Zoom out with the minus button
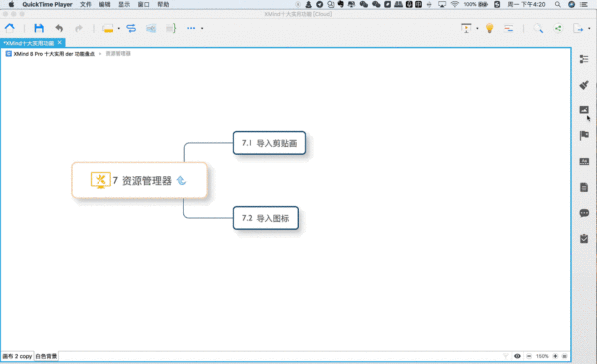597x364 pixels. tap(529, 356)
